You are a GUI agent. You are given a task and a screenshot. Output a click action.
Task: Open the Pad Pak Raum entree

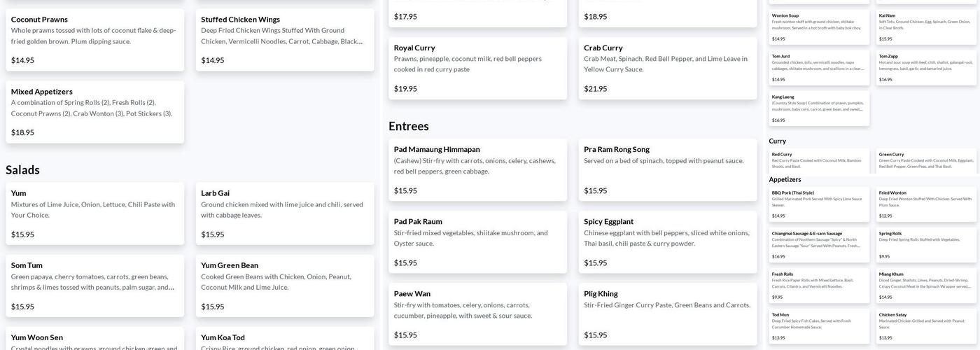pos(477,241)
